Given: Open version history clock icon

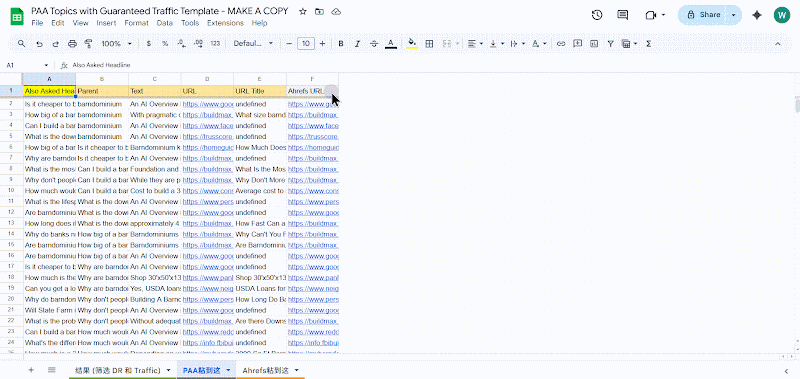Looking at the screenshot, I should [597, 15].
